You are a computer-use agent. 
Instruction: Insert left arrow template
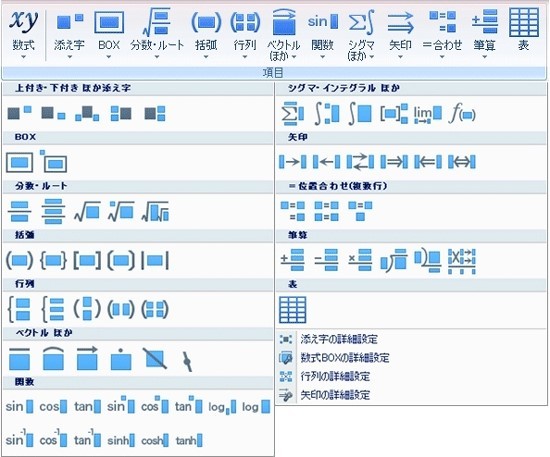click(327, 162)
